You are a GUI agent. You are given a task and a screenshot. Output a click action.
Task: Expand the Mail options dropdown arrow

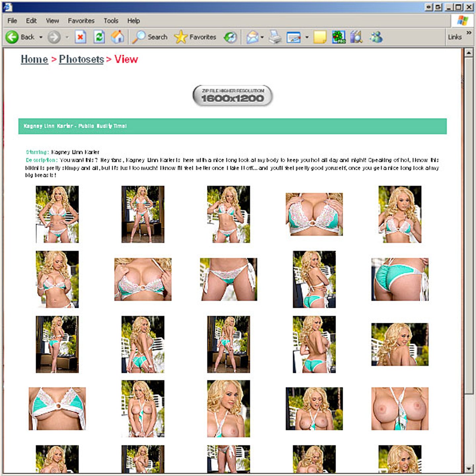click(262, 37)
